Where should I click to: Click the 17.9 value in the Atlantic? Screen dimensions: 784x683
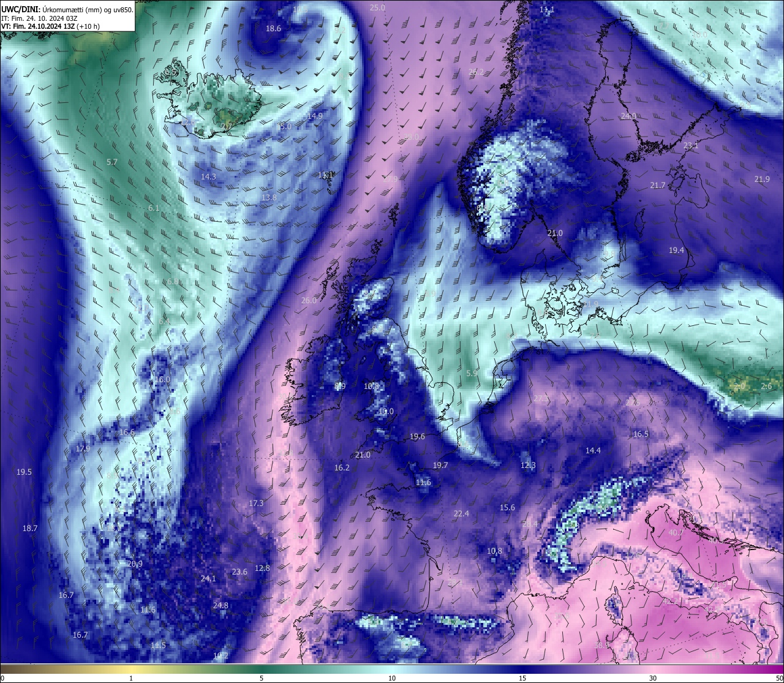click(x=83, y=448)
